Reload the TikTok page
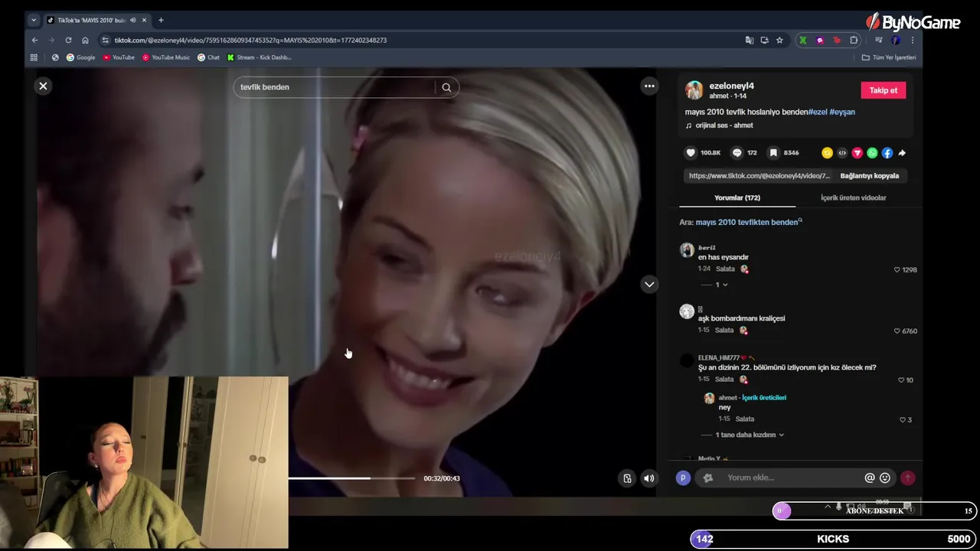Viewport: 980px width, 551px height. pos(68,40)
